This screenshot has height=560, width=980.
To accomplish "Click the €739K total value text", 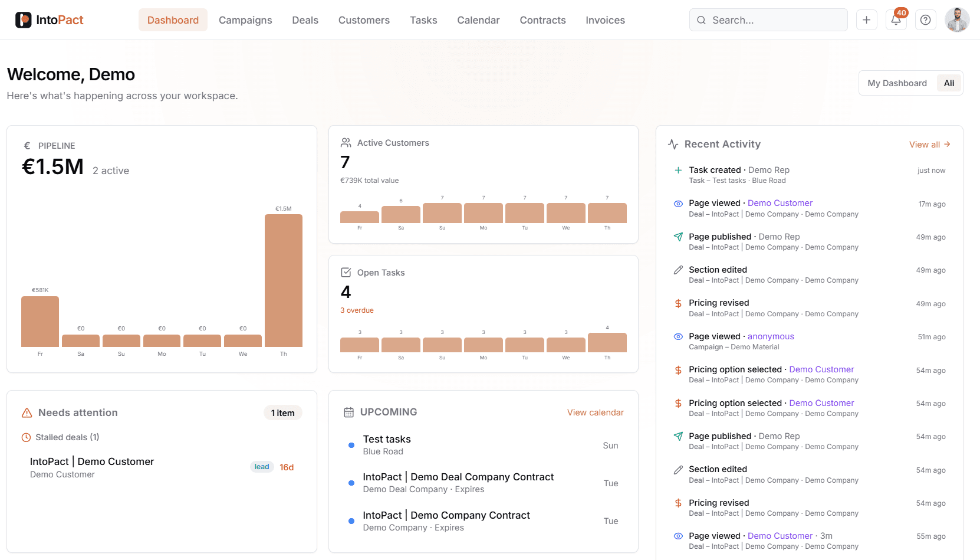I will click(x=369, y=181).
